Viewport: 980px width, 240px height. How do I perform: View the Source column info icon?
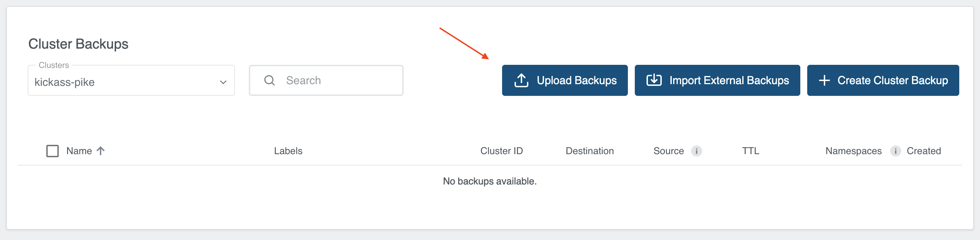point(696,151)
